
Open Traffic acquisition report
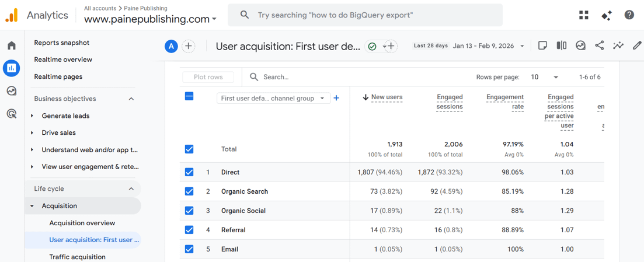77,257
